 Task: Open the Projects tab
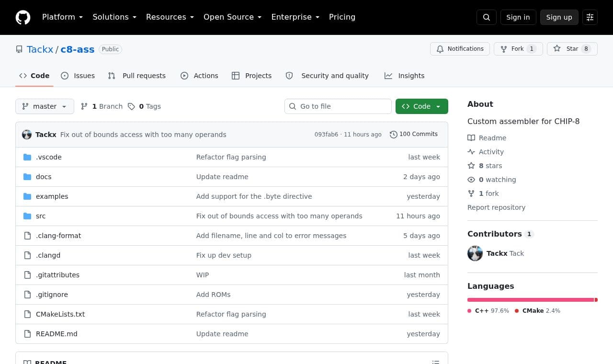pyautogui.click(x=252, y=76)
